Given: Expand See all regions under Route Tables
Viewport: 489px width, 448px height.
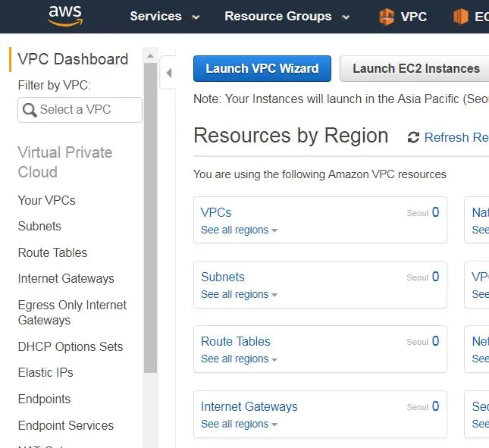Looking at the screenshot, I should pyautogui.click(x=239, y=359).
